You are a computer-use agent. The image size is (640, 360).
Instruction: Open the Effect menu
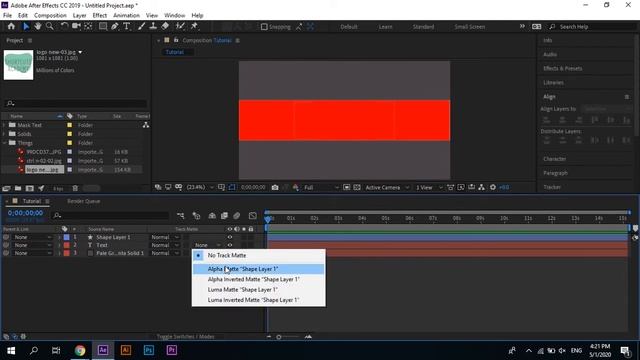[100, 16]
